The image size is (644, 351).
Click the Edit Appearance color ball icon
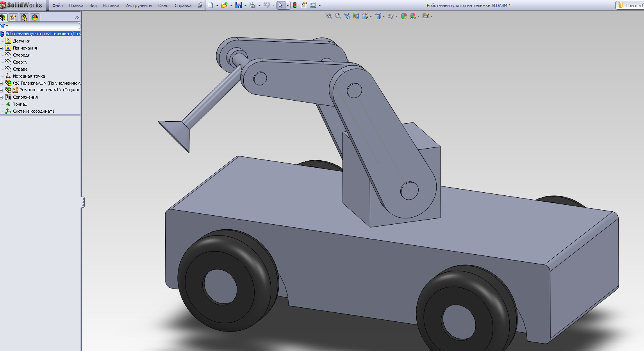pyautogui.click(x=404, y=16)
